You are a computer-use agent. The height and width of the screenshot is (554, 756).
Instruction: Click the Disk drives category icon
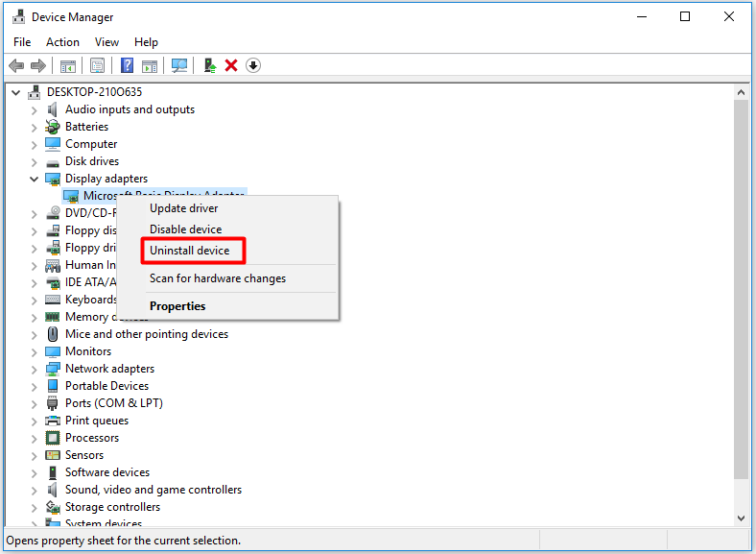click(53, 162)
